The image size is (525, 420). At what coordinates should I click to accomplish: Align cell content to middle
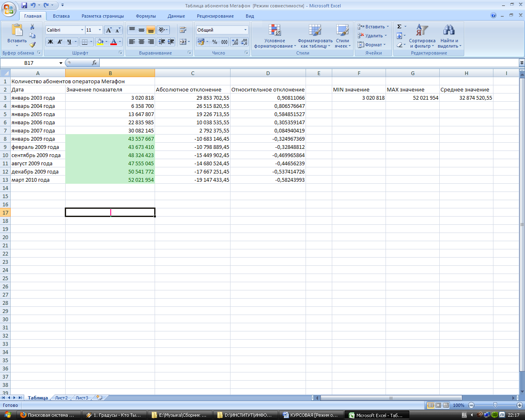click(142, 30)
